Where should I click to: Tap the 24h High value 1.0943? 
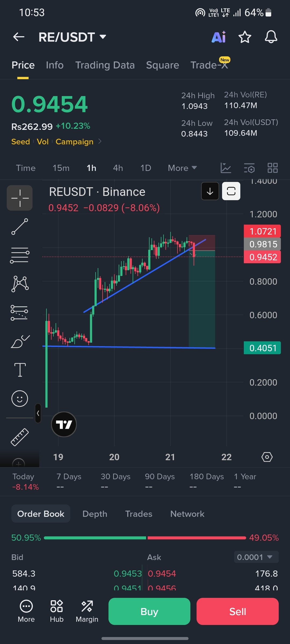point(195,106)
